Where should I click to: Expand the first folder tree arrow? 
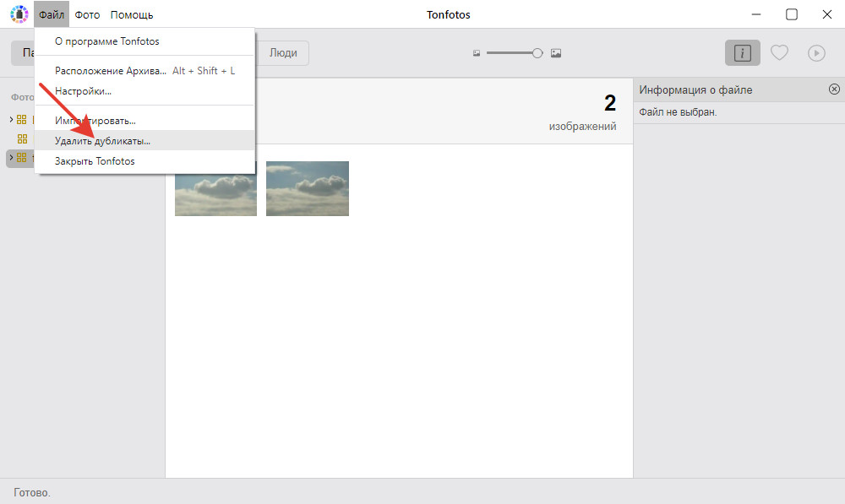pos(11,119)
